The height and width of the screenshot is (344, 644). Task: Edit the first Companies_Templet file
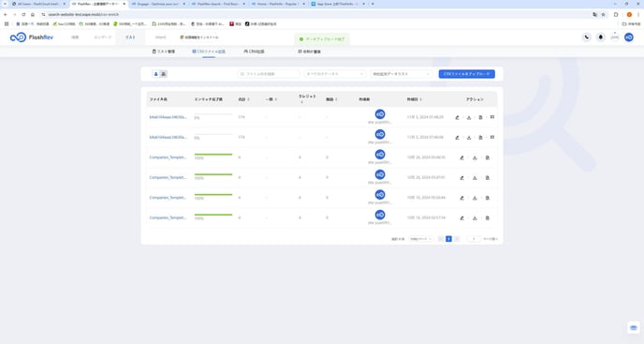pyautogui.click(x=462, y=157)
